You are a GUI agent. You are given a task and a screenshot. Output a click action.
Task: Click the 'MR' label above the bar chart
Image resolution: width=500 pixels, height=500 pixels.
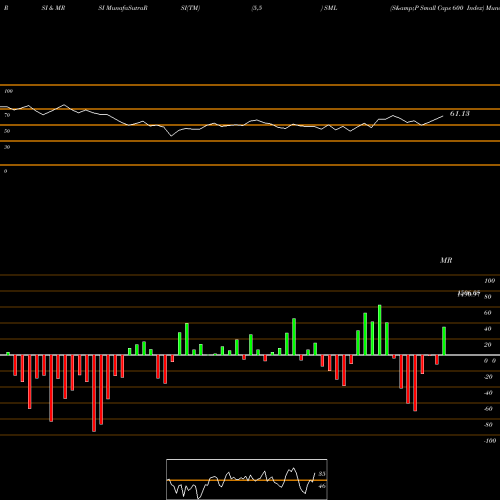click(x=446, y=260)
